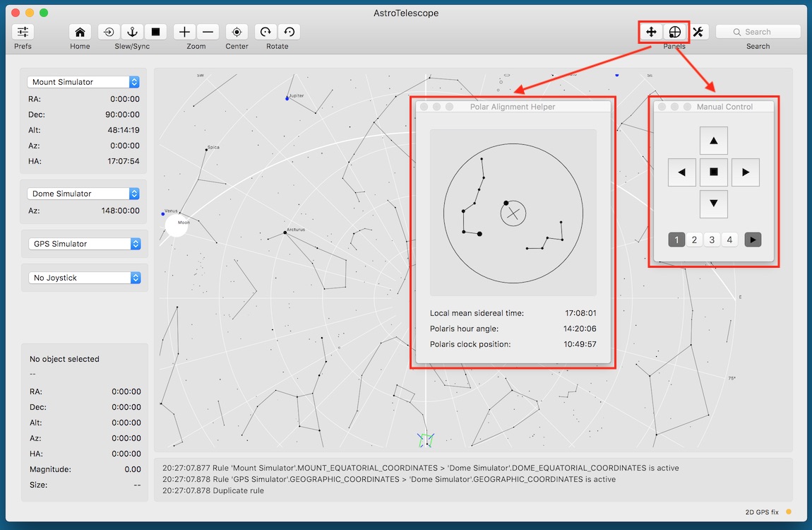This screenshot has height=530, width=812.
Task: Click the '2D GPS fix' status text
Action: (x=762, y=512)
